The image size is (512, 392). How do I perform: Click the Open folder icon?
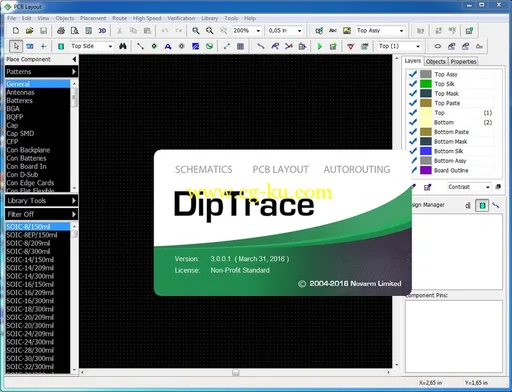point(29,31)
